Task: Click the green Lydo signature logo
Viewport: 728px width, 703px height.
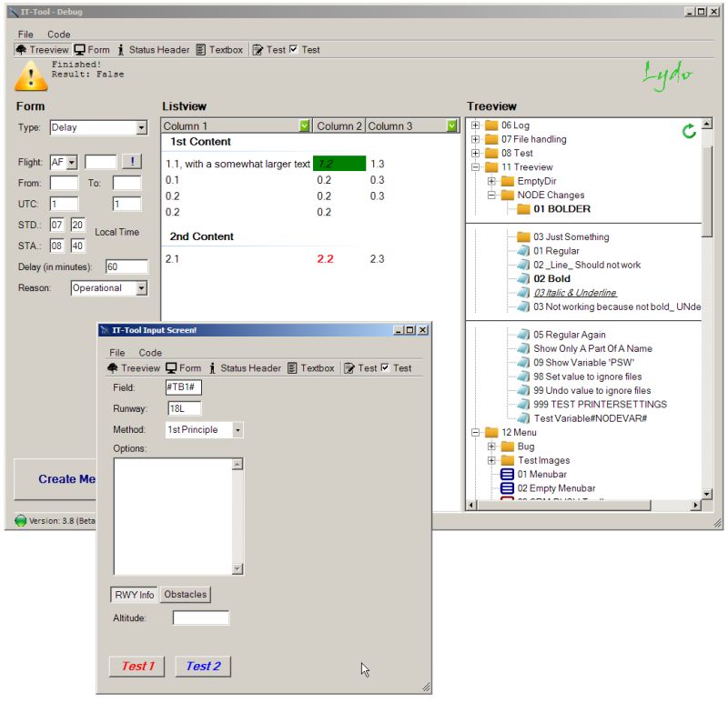Action: [667, 75]
